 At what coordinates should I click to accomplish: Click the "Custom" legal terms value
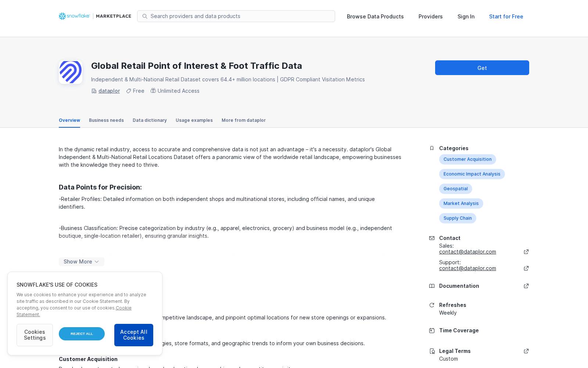pyautogui.click(x=448, y=359)
